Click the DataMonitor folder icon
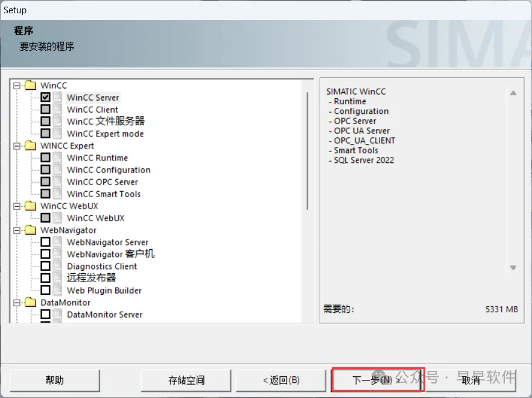 coord(31,302)
